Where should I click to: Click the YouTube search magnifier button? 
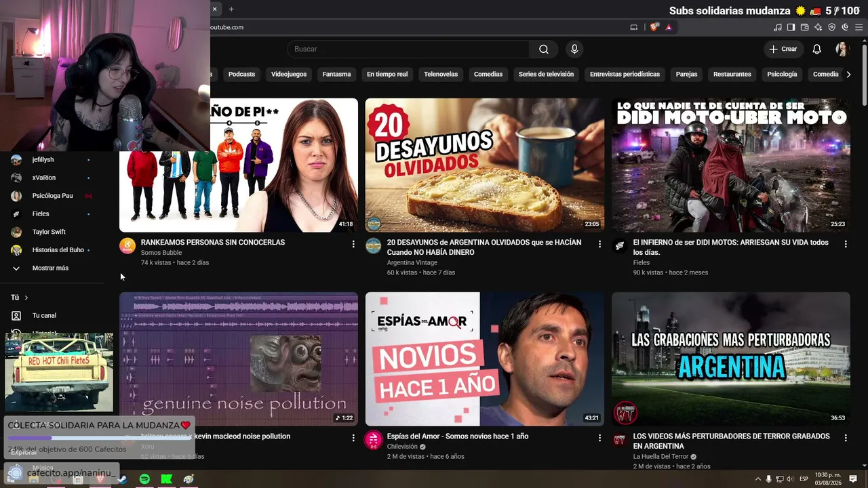544,49
